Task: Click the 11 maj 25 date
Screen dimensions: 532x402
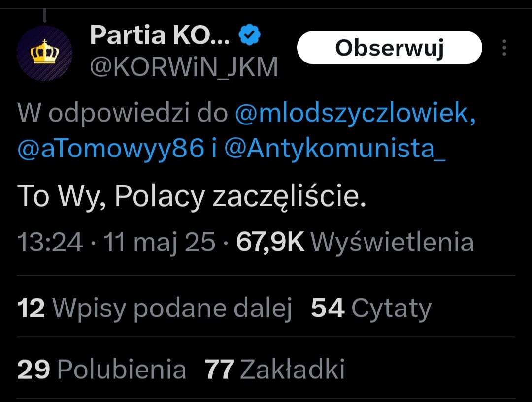Action: [x=160, y=242]
